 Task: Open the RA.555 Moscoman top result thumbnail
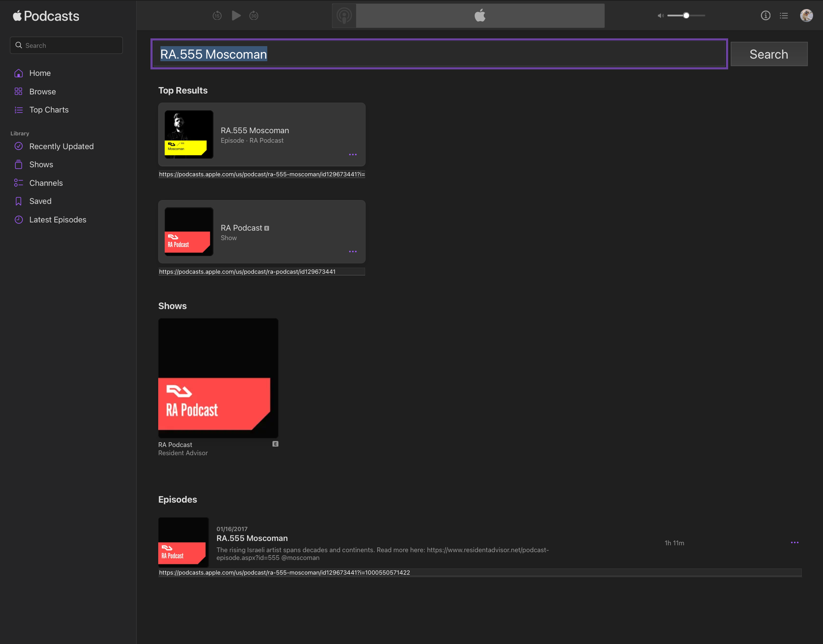189,134
